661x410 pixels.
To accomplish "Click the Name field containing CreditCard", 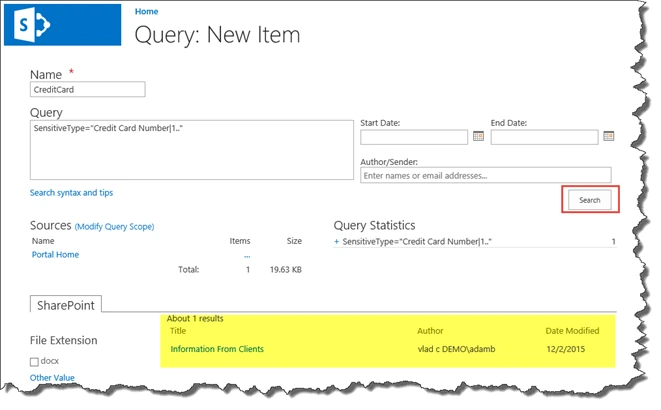I will point(88,89).
